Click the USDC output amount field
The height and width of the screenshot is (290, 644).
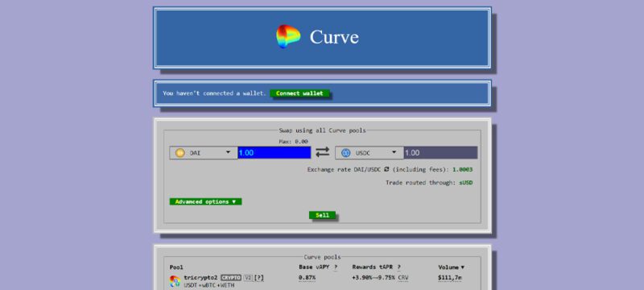pos(440,153)
